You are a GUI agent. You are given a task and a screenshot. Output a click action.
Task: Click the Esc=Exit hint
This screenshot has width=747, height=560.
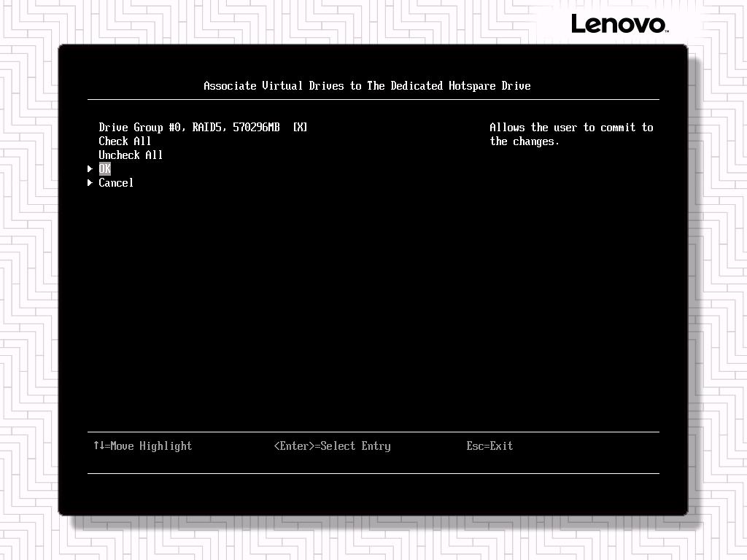(x=489, y=446)
